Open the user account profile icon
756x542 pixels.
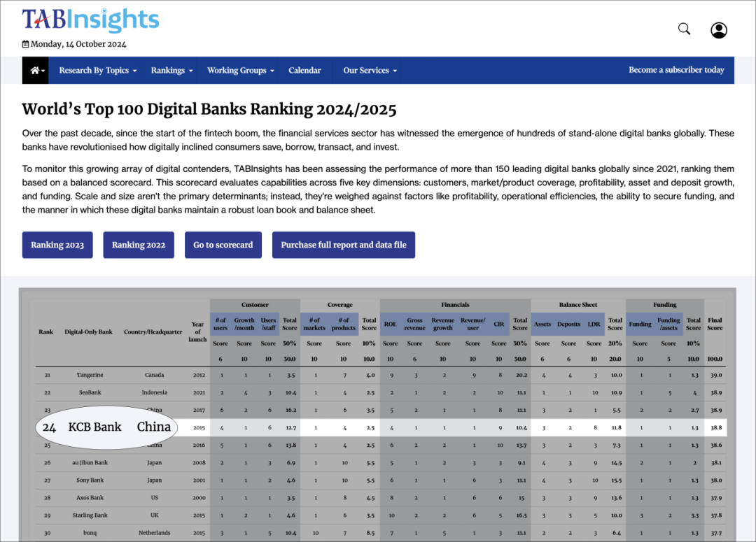(719, 30)
